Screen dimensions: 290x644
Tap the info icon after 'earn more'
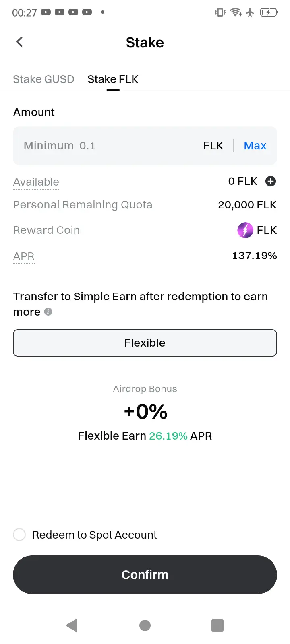click(48, 312)
